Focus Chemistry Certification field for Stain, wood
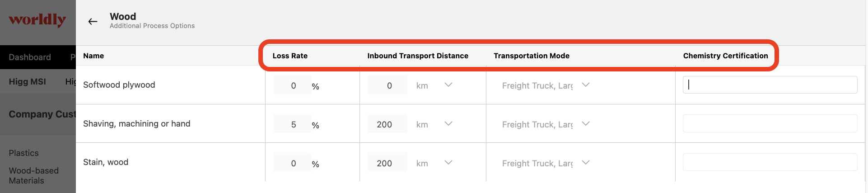Image resolution: width=868 pixels, height=193 pixels. click(x=770, y=162)
